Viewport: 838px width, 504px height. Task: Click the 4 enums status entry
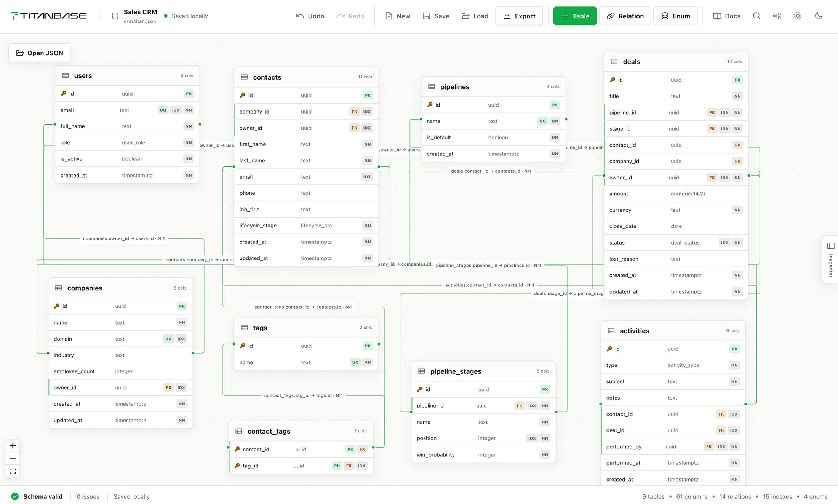coord(816,496)
